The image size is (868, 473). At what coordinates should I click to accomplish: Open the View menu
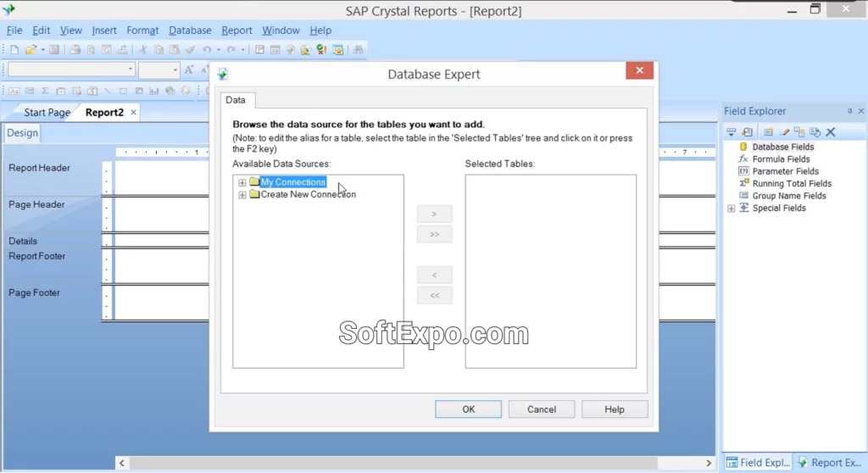point(71,31)
